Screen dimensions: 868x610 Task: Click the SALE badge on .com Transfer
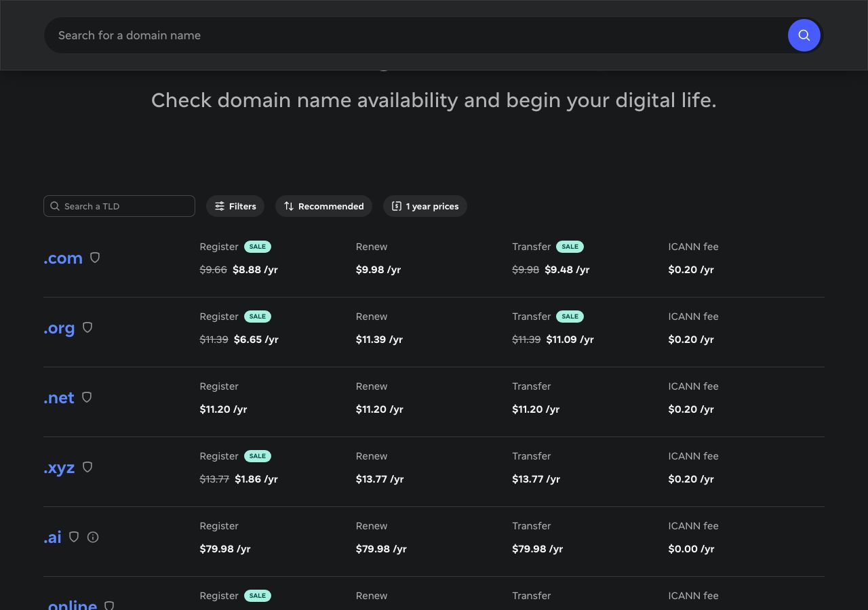[570, 247]
